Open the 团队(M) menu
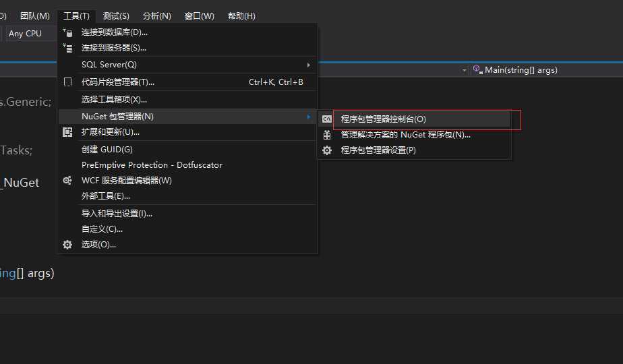Screen dimensions: 623x364 tap(35, 16)
